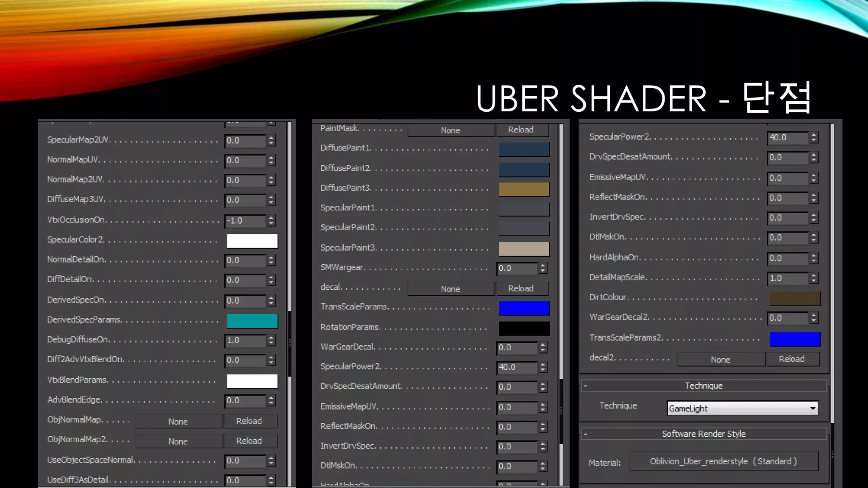Click the NormalDetailOn spinner arrows

coord(271,261)
